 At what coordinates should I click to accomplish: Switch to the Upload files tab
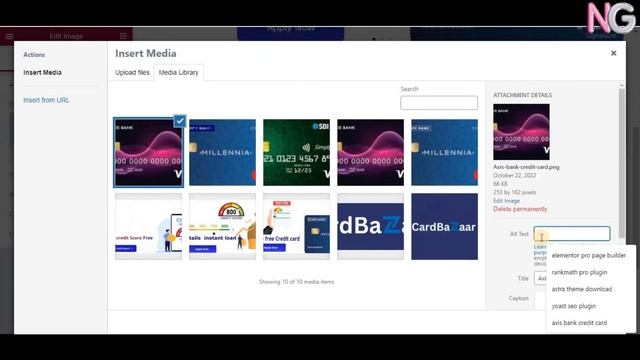(132, 72)
